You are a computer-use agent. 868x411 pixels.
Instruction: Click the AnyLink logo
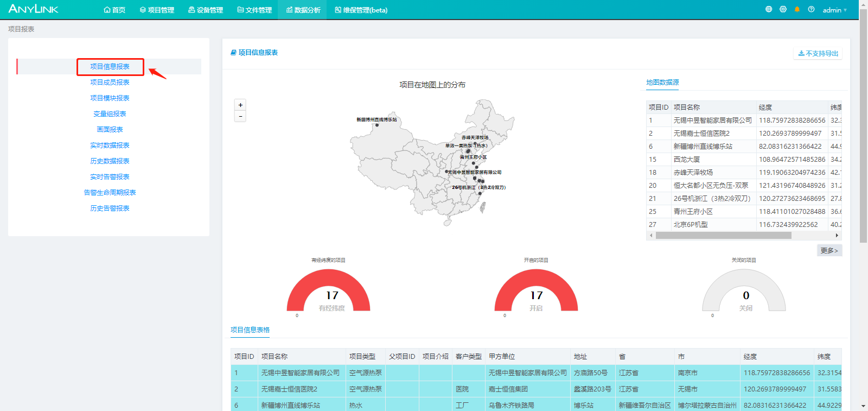[x=33, y=9]
